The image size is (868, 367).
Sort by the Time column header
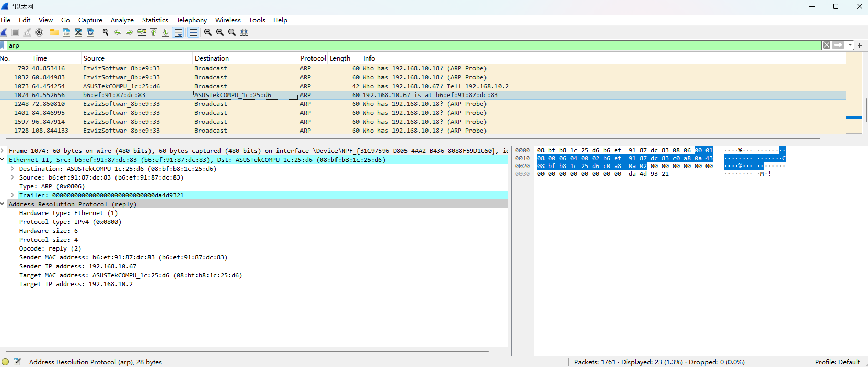(x=55, y=58)
